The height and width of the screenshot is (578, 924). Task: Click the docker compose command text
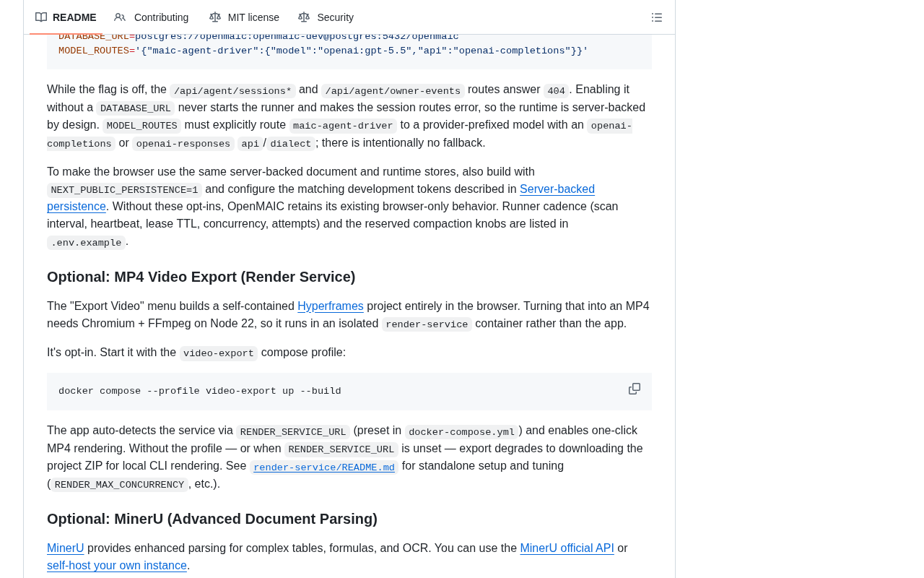(200, 392)
